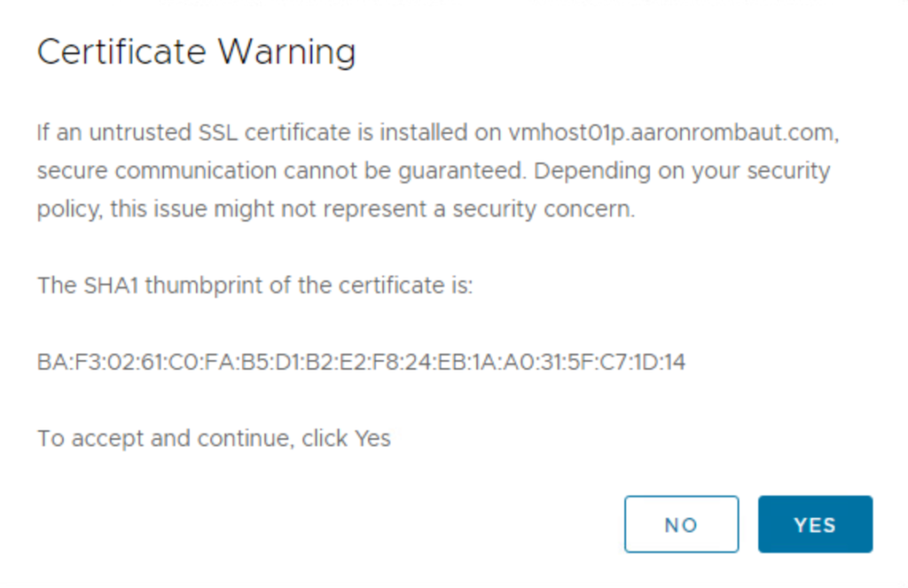This screenshot has width=908, height=588.
Task: Click the word "Yes" in the instruction line
Action: point(372,438)
